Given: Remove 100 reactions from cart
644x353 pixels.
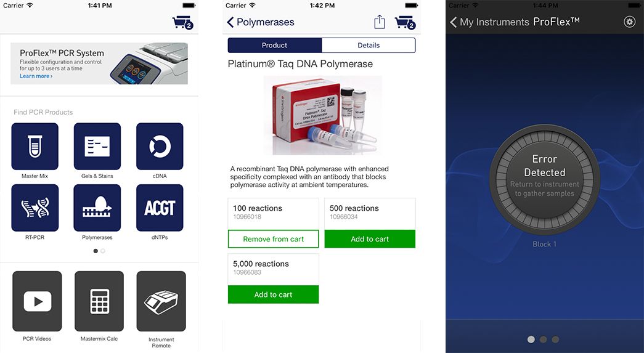Looking at the screenshot, I should [x=273, y=239].
